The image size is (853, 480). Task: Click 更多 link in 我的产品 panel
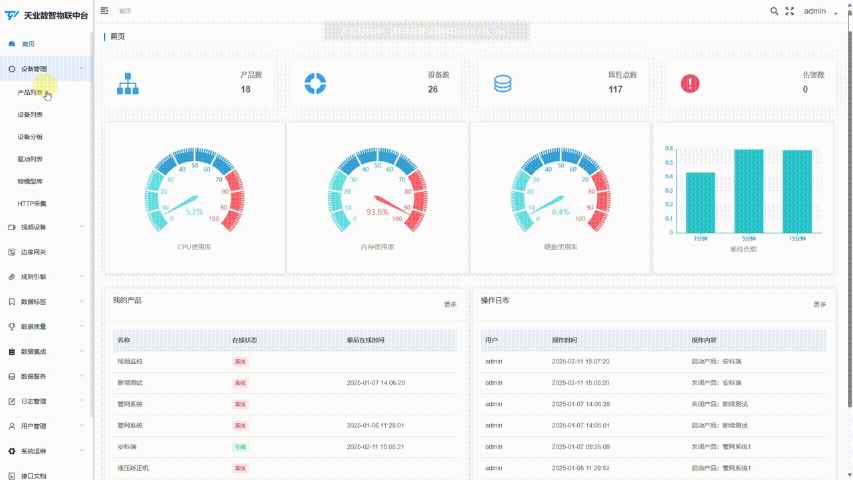(x=450, y=305)
